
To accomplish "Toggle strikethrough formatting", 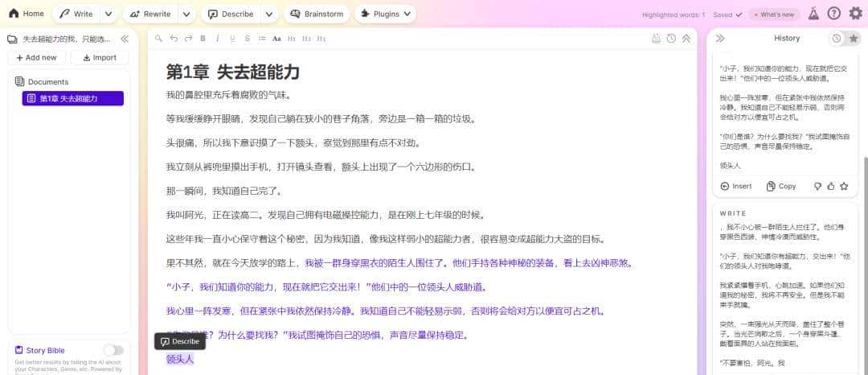I will point(248,38).
